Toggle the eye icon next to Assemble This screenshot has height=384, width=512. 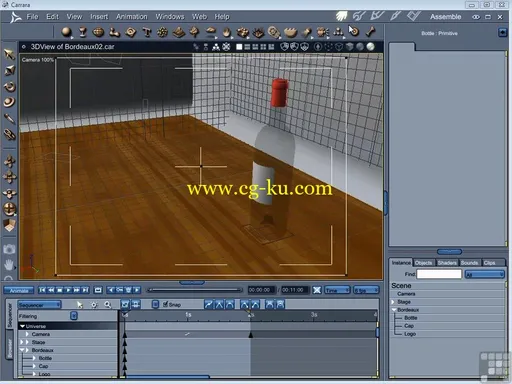pos(476,17)
